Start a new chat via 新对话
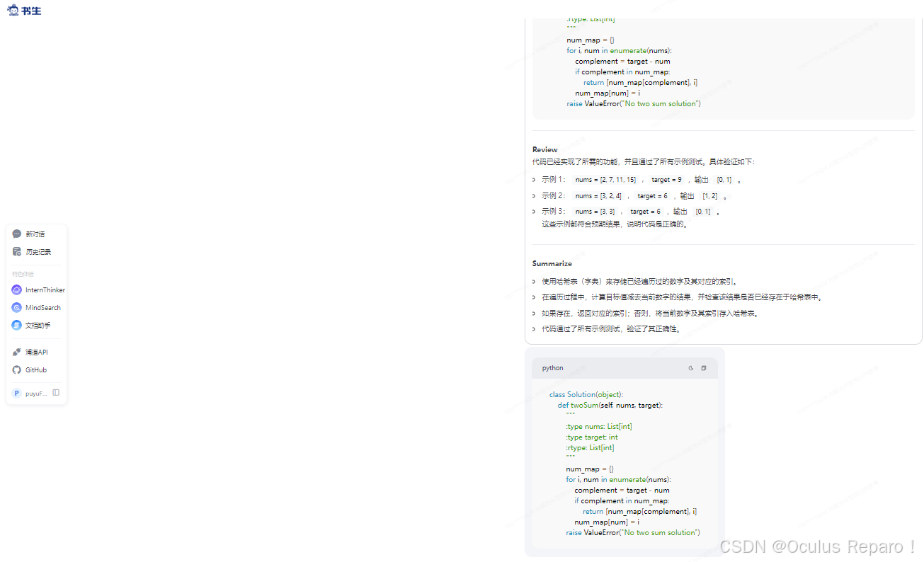Viewport: 924px width, 562px height. tap(36, 234)
